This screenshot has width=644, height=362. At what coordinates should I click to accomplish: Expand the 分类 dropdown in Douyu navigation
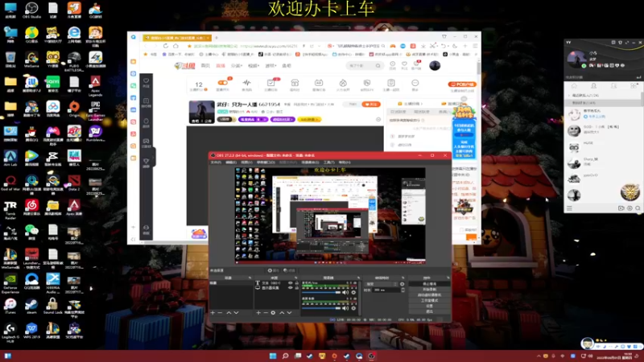point(237,66)
